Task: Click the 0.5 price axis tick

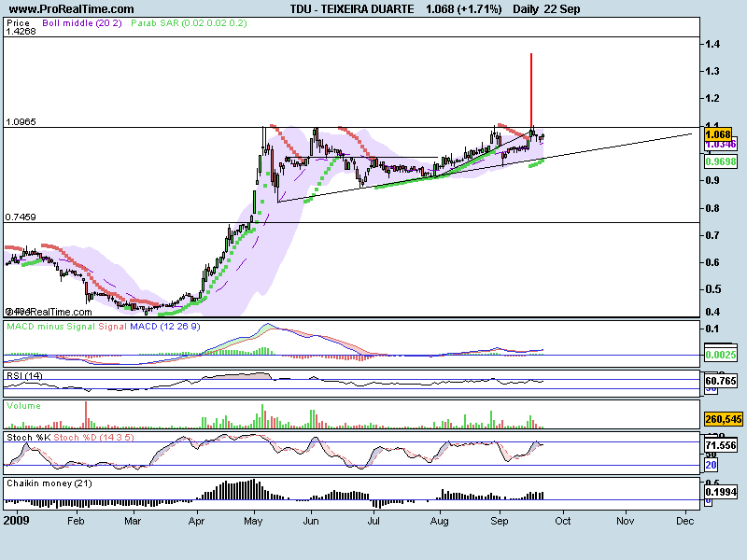Action: coord(712,289)
